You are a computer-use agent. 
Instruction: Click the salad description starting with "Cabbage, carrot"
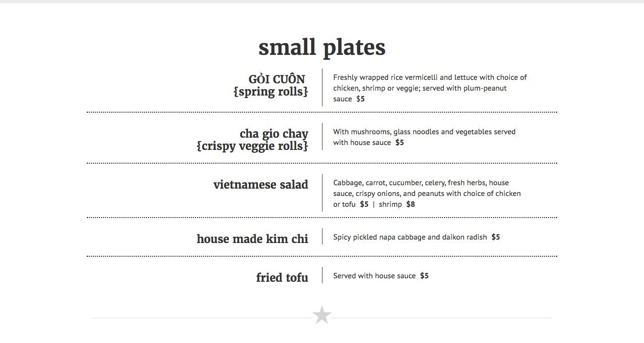point(421,183)
